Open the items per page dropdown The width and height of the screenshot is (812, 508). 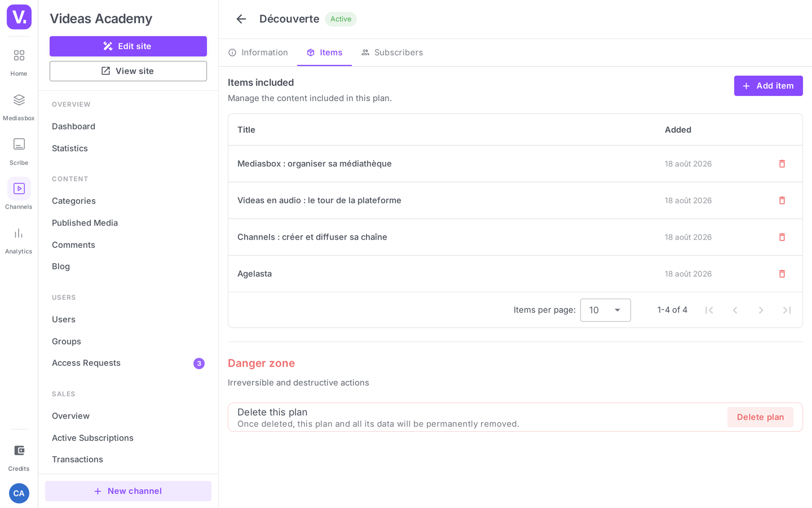click(x=605, y=310)
